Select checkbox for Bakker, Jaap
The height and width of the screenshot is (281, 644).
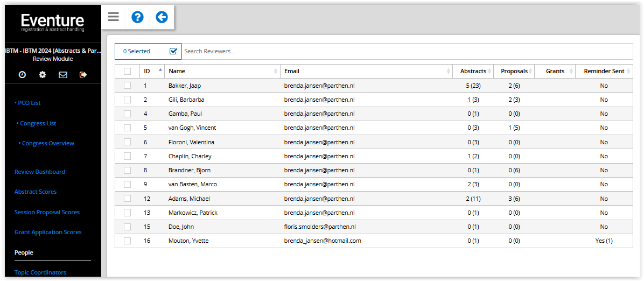[x=127, y=86]
